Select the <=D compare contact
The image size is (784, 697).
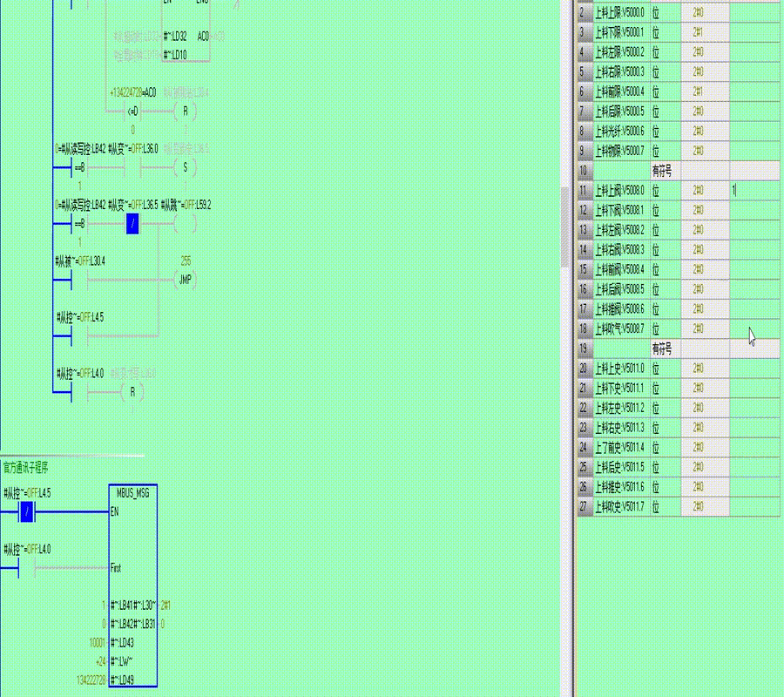(x=132, y=111)
